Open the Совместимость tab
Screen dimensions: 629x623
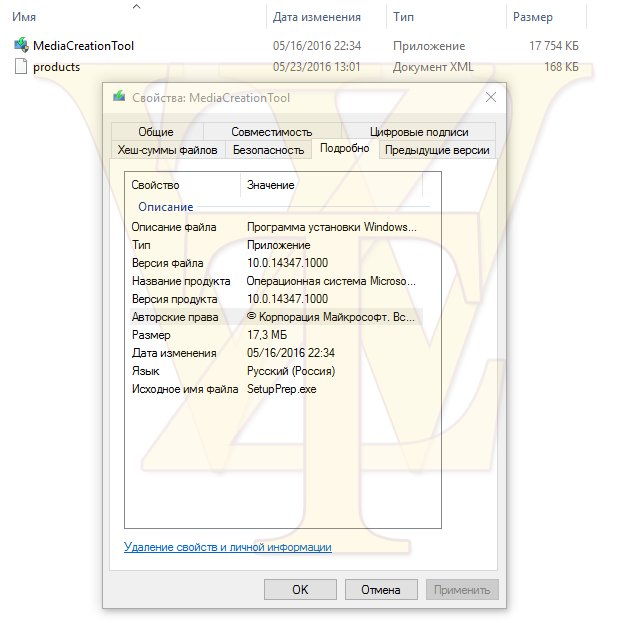(272, 132)
